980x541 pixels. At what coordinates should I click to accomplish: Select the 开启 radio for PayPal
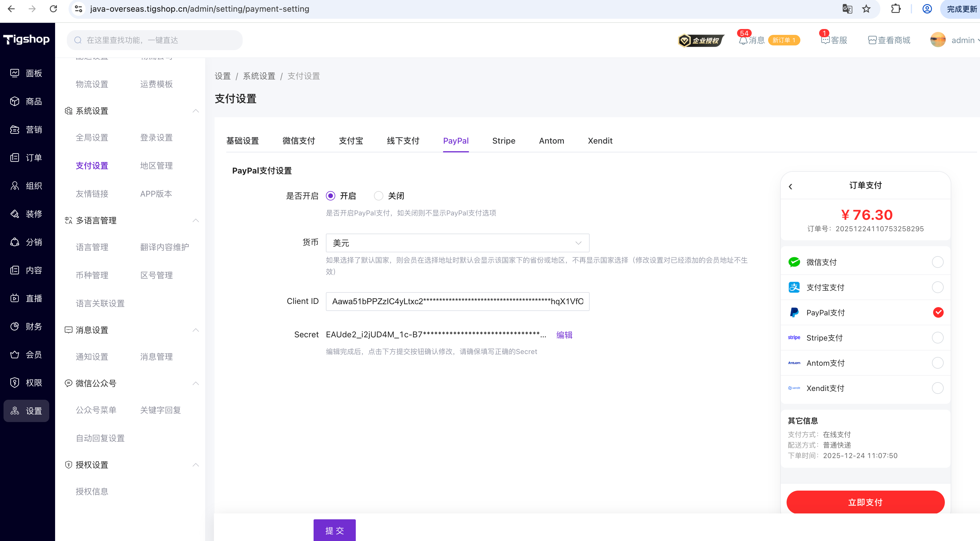pos(331,196)
